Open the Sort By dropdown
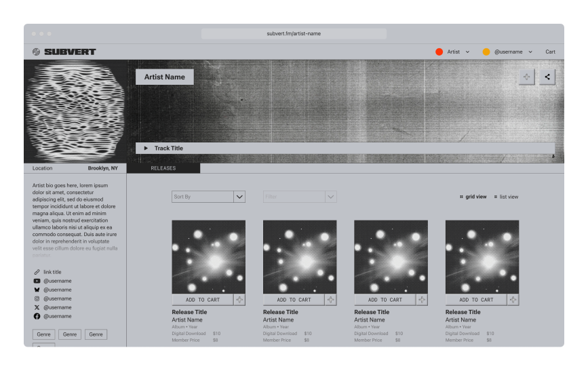Image resolution: width=588 pixels, height=371 pixels. click(208, 197)
